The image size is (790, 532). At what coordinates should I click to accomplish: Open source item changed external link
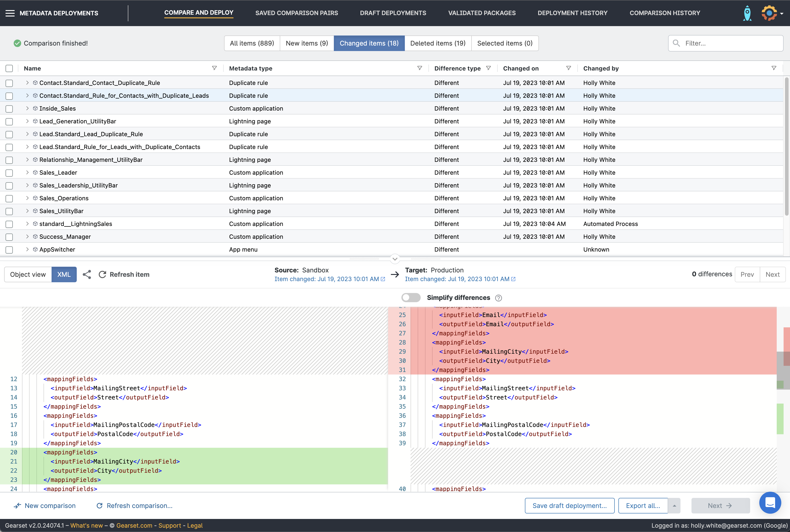pos(383,279)
